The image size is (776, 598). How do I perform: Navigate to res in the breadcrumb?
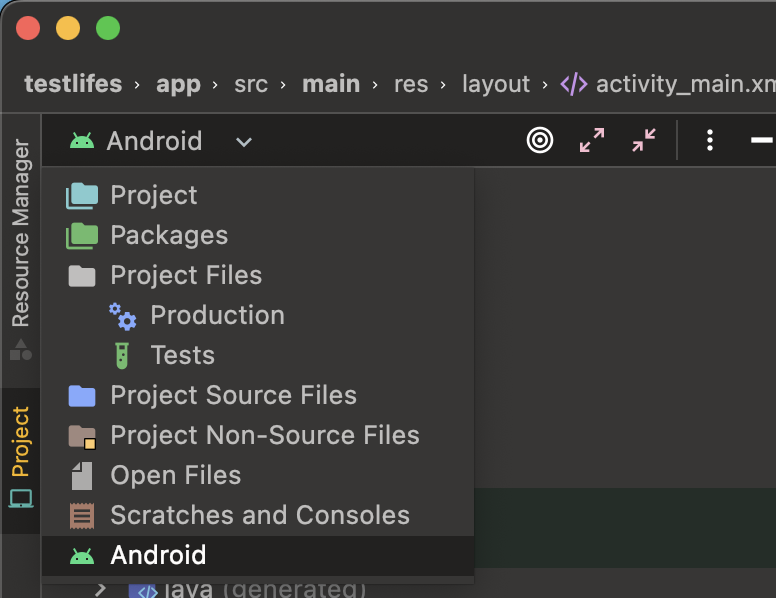(411, 85)
